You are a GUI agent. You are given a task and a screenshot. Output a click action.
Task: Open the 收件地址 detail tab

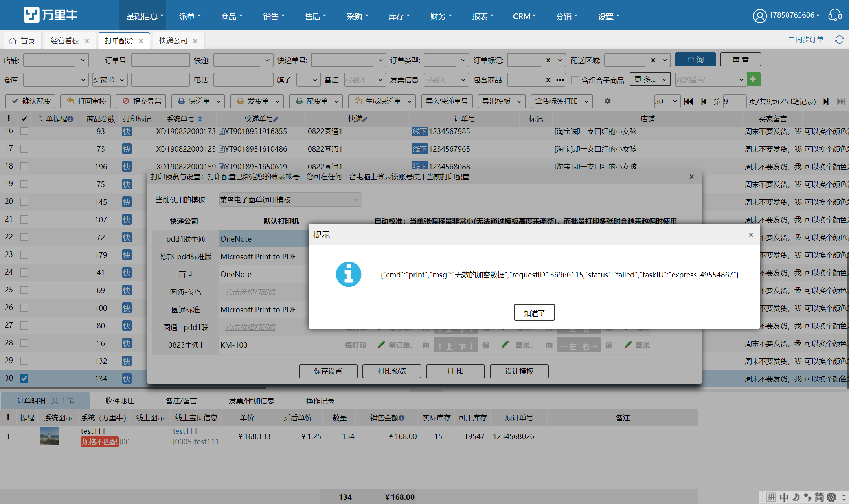pos(119,401)
